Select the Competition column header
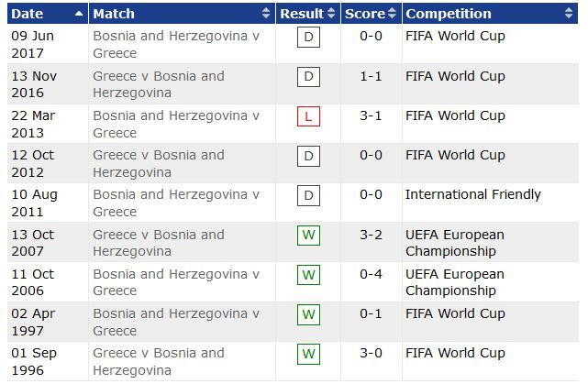Viewport: 588px width, 384px height. click(490, 14)
